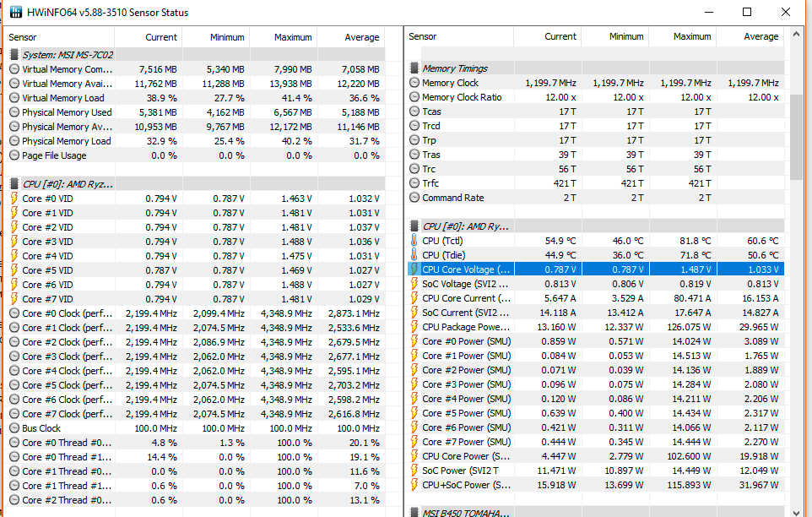
Task: Click the chip icon beside Memory Timings
Action: tap(414, 68)
